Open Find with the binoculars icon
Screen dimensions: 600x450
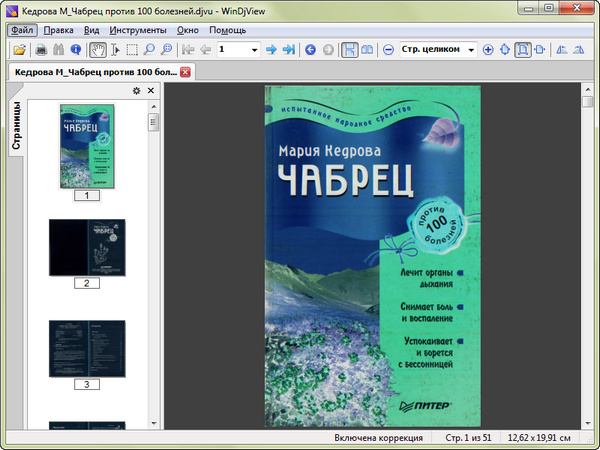(59, 49)
